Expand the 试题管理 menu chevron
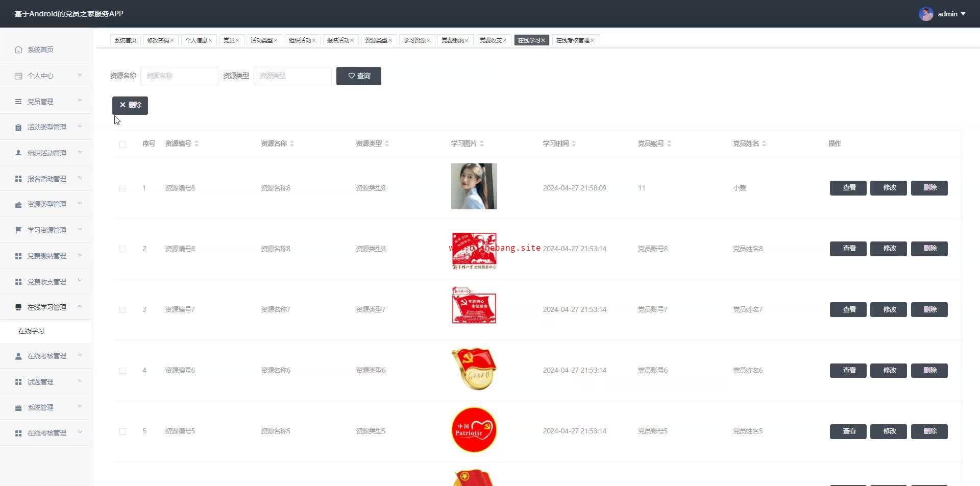 tap(80, 381)
